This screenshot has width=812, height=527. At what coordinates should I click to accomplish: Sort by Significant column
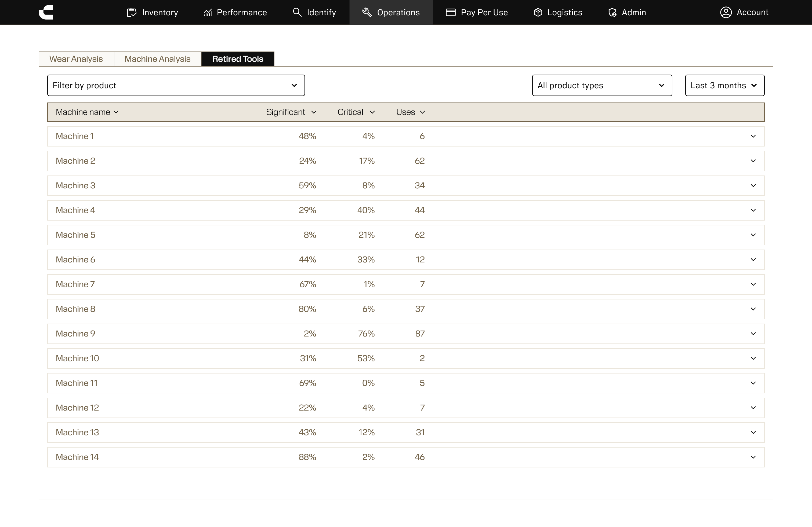point(291,112)
